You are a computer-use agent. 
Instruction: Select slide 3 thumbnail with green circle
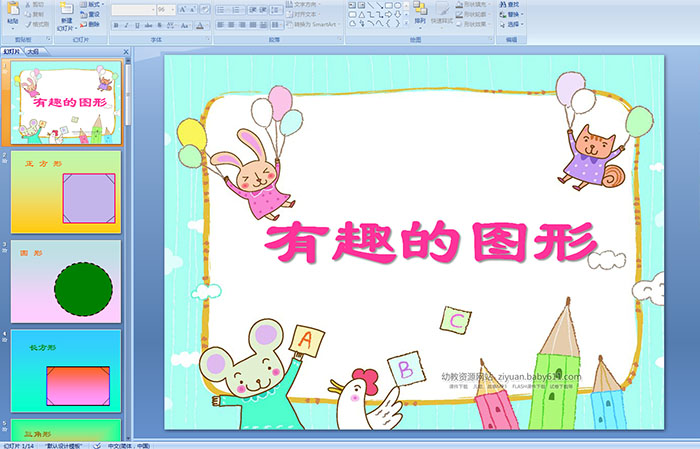[66, 282]
